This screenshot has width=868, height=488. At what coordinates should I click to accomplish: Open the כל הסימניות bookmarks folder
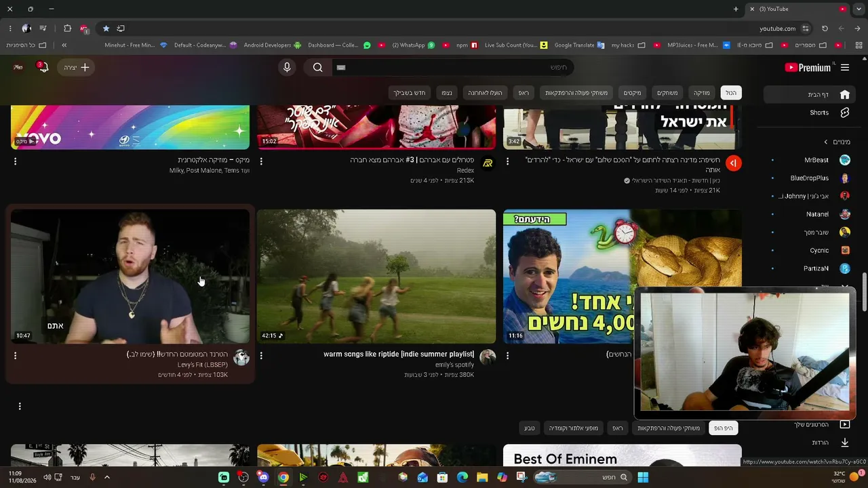pos(26,45)
